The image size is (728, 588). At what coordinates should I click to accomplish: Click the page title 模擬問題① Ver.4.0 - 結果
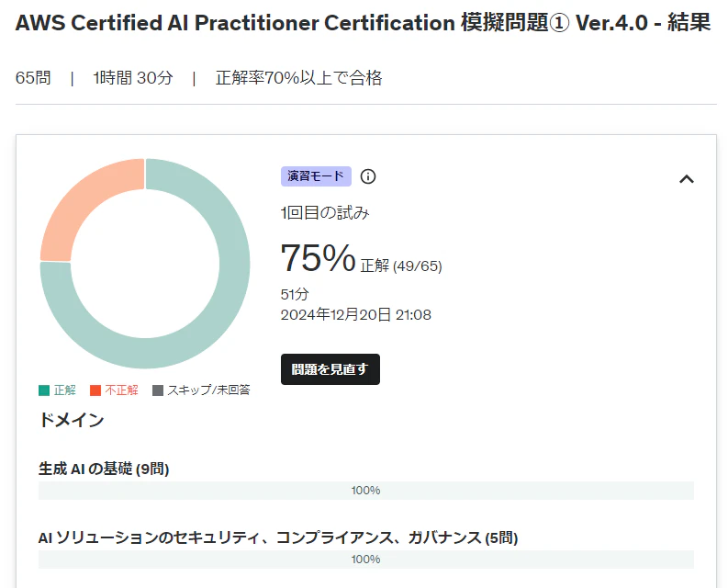click(x=586, y=22)
